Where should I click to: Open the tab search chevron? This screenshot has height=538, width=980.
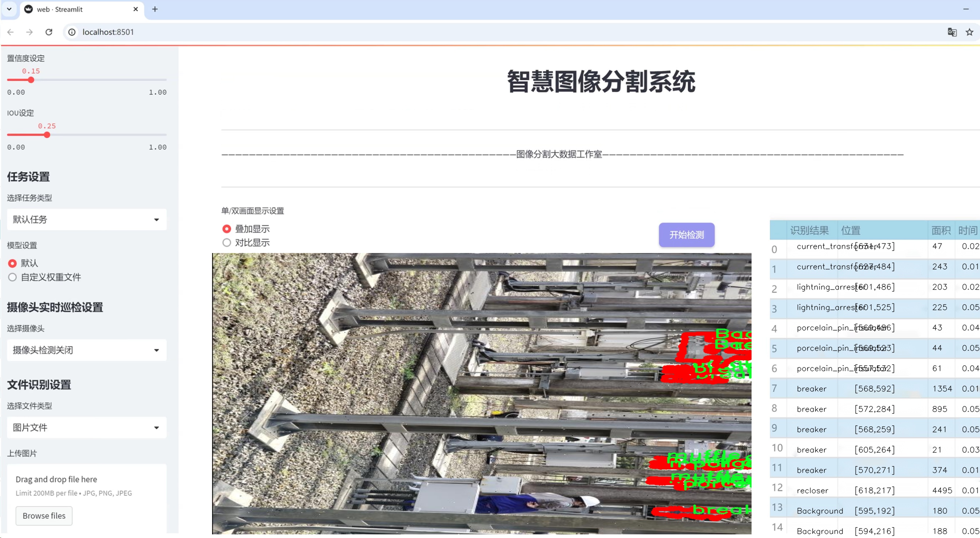(x=9, y=9)
